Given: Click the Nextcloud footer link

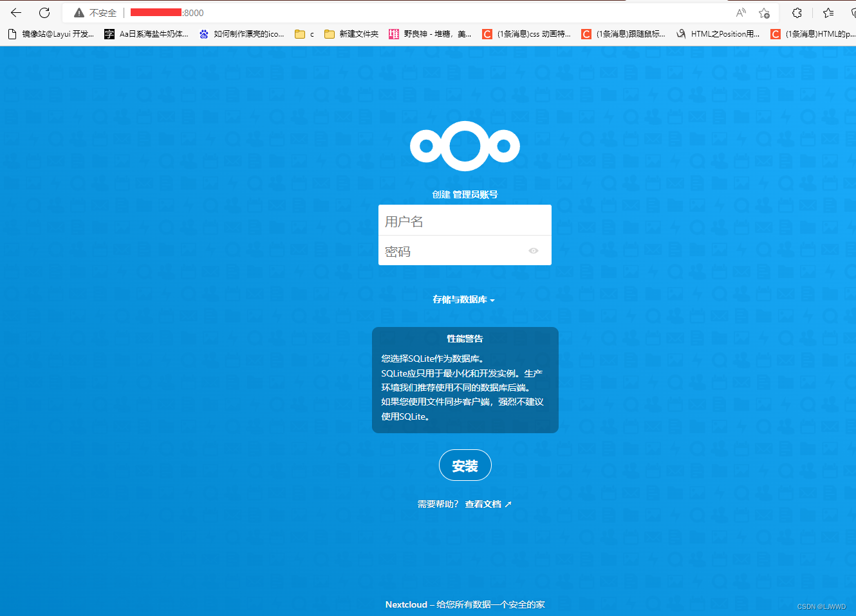Looking at the screenshot, I should click(x=406, y=604).
